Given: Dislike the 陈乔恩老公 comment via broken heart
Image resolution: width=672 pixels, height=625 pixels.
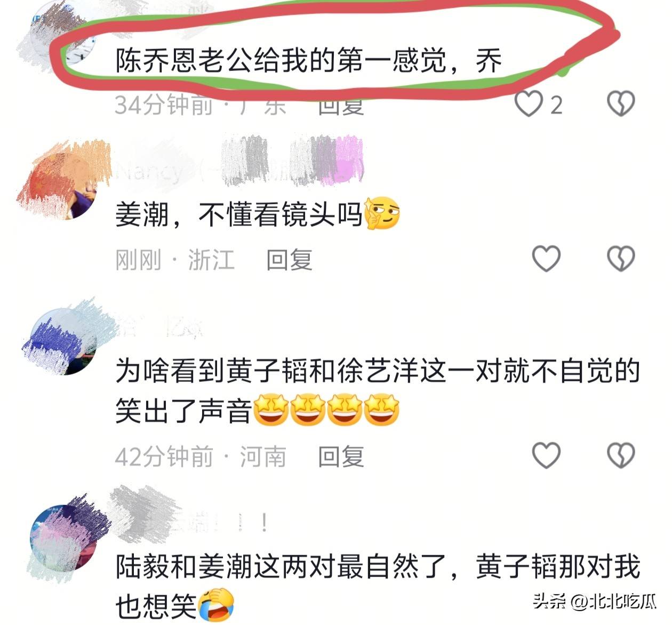Looking at the screenshot, I should click(x=621, y=103).
